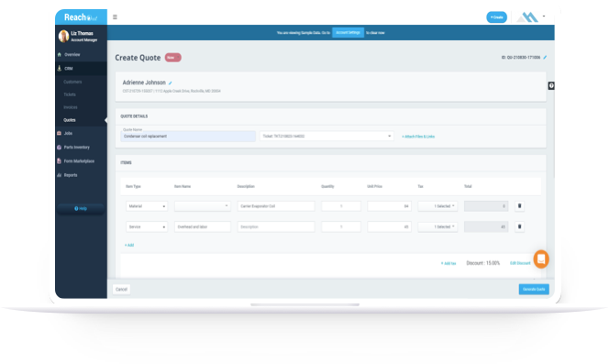
Task: Toggle the hamburger menu icon
Action: point(115,17)
